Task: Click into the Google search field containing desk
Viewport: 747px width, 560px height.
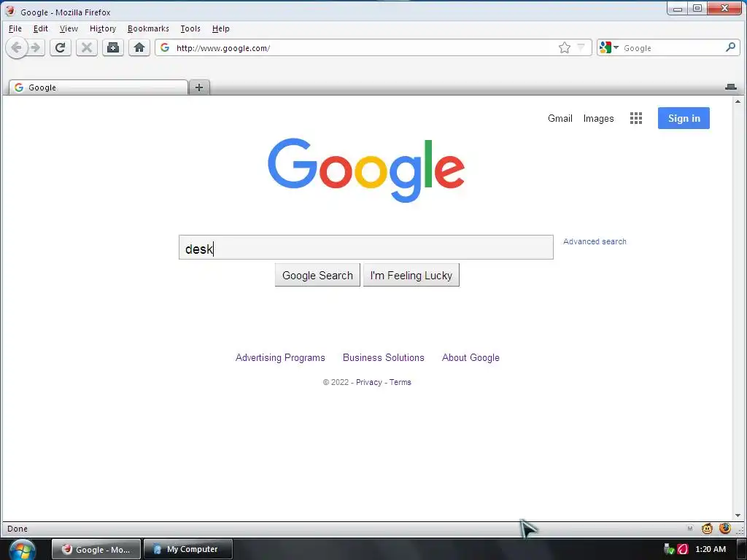Action: [366, 247]
